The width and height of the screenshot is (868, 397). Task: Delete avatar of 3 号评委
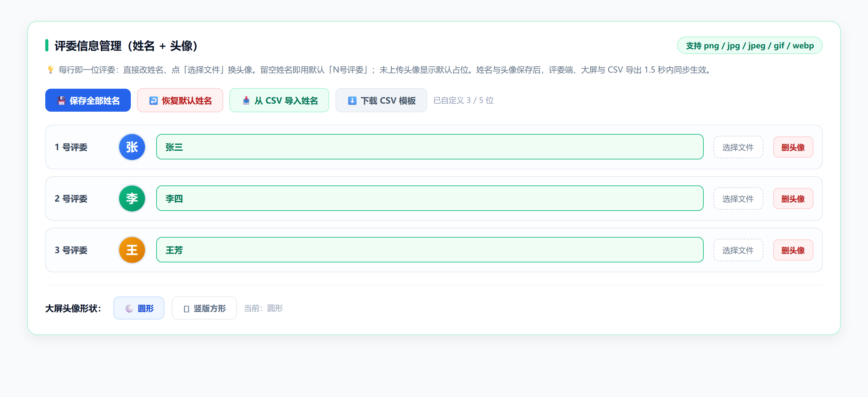(x=793, y=250)
